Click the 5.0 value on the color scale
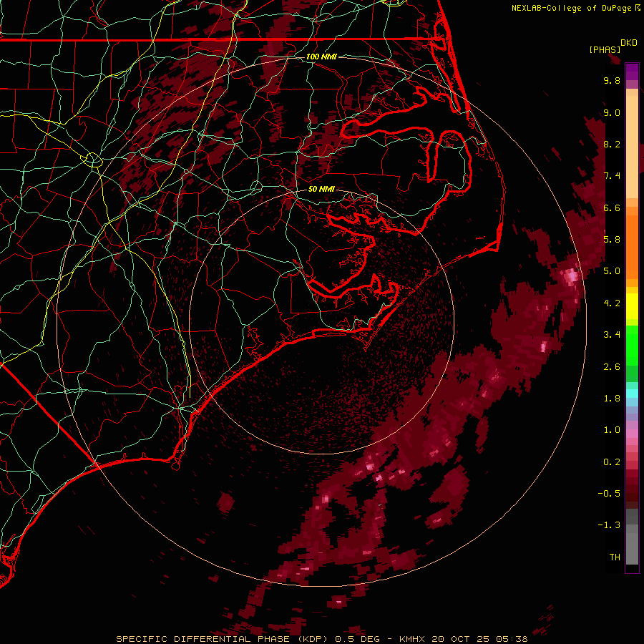Screen dimensions: 644x644 click(612, 271)
